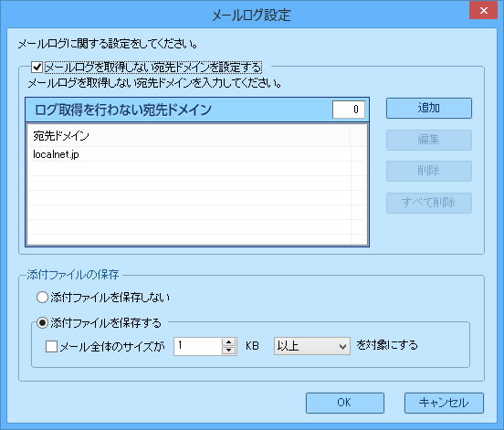Screen dimensions: 504x430
Task: Select 添付ファイルを保存する radio button
Action: [42, 322]
